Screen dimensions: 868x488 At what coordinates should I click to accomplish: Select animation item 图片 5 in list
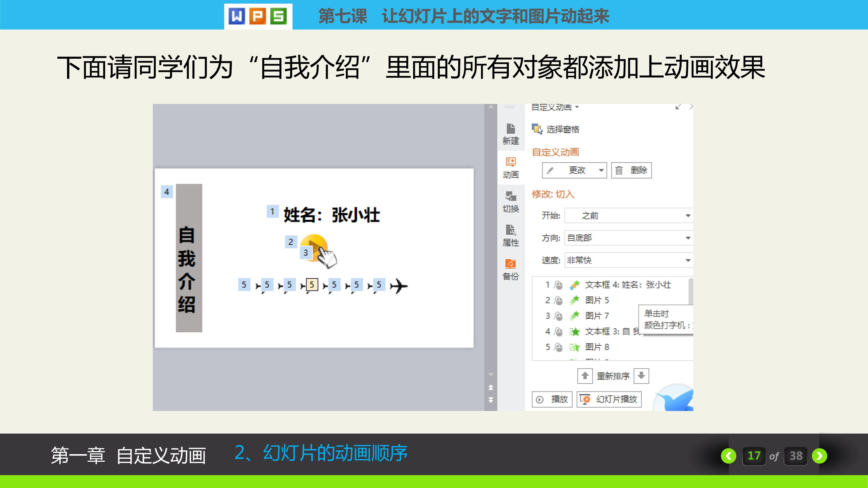click(x=597, y=300)
